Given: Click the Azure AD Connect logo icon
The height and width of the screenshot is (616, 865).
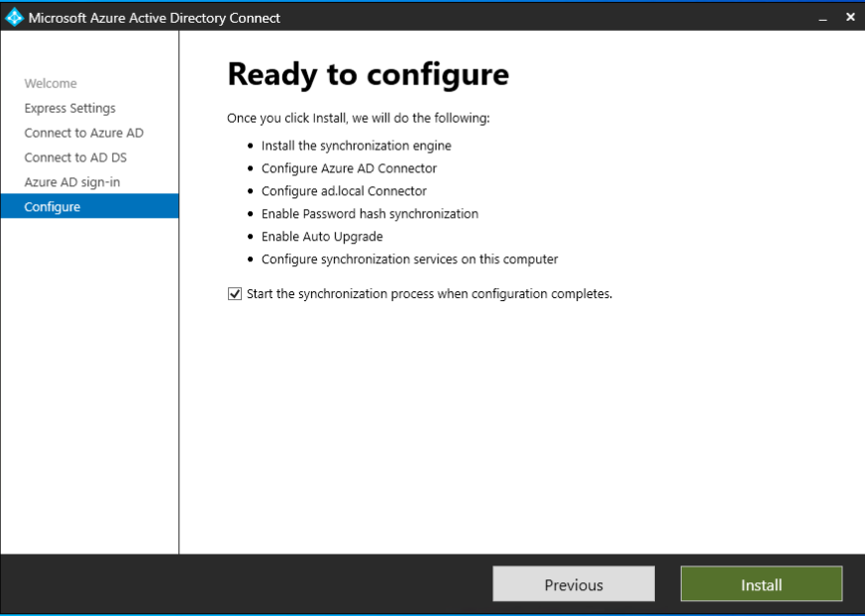Looking at the screenshot, I should pyautogui.click(x=13, y=17).
